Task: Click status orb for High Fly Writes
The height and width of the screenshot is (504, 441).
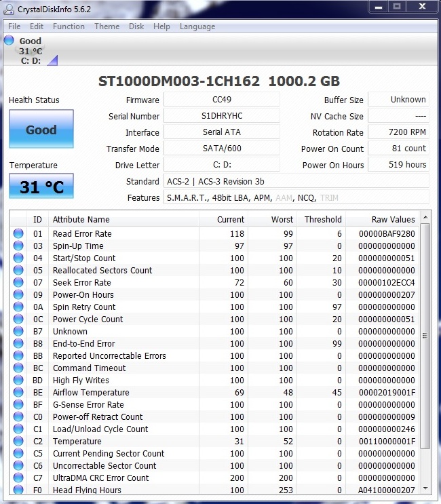Action: click(x=18, y=380)
